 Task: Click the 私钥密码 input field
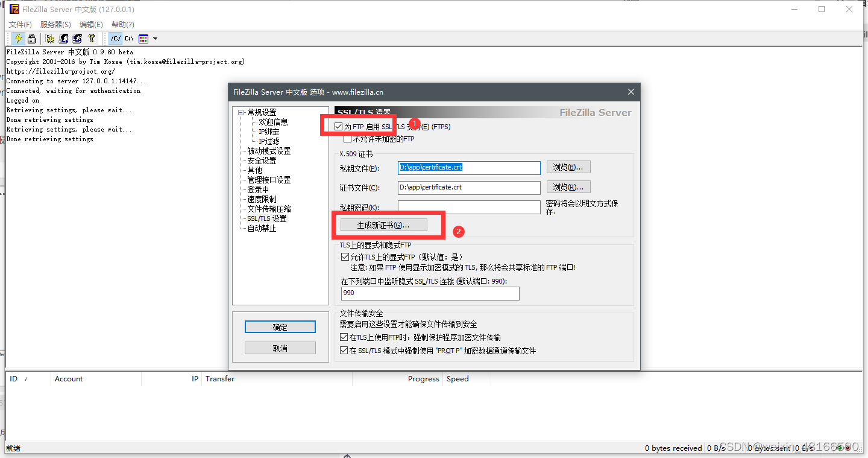(469, 207)
